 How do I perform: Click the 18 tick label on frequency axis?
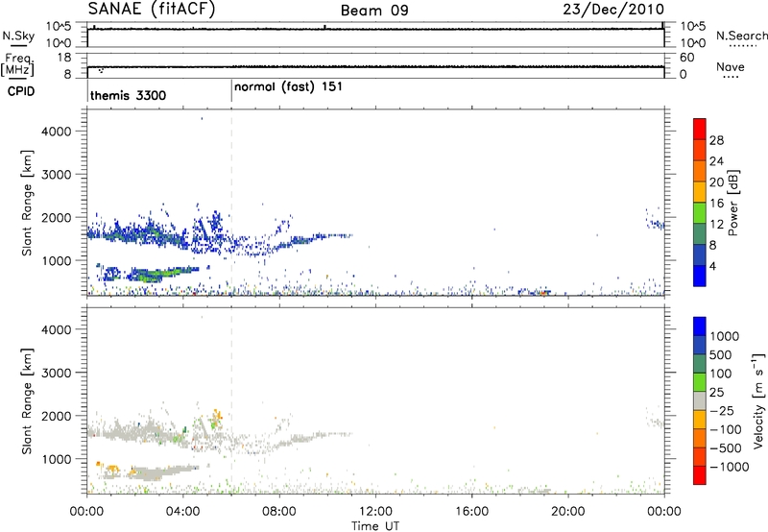pyautogui.click(x=64, y=58)
